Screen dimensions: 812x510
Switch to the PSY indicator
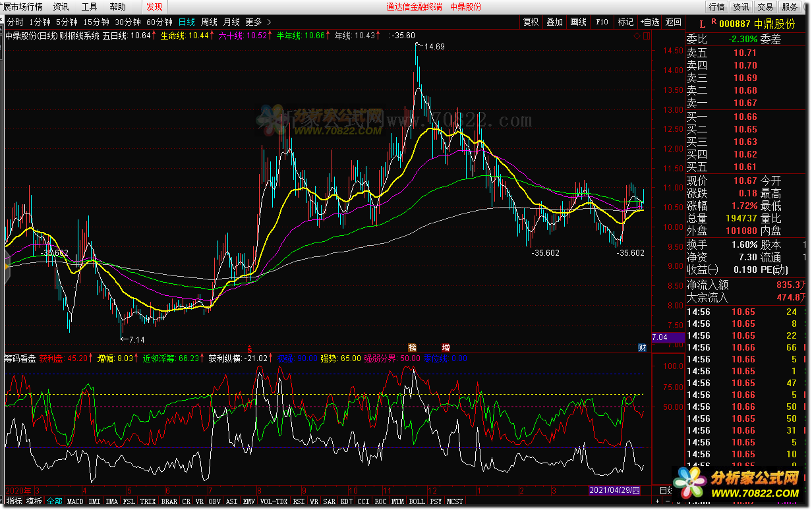point(436,501)
